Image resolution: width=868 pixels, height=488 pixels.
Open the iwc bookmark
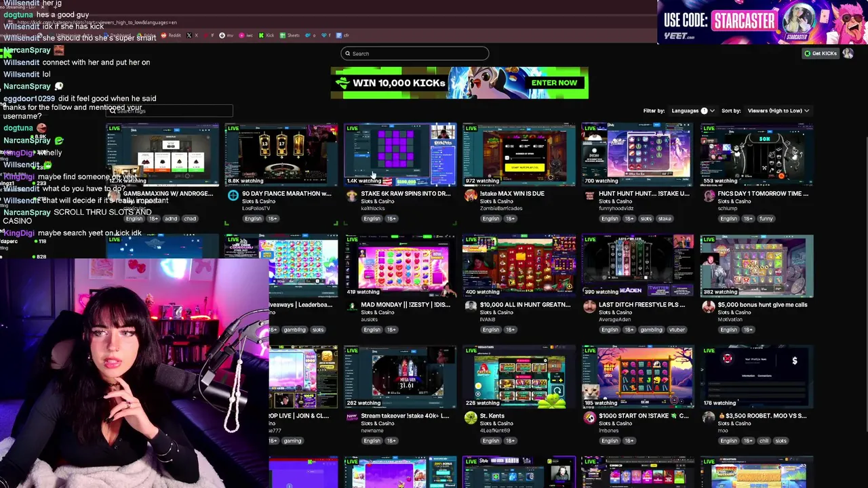click(248, 35)
